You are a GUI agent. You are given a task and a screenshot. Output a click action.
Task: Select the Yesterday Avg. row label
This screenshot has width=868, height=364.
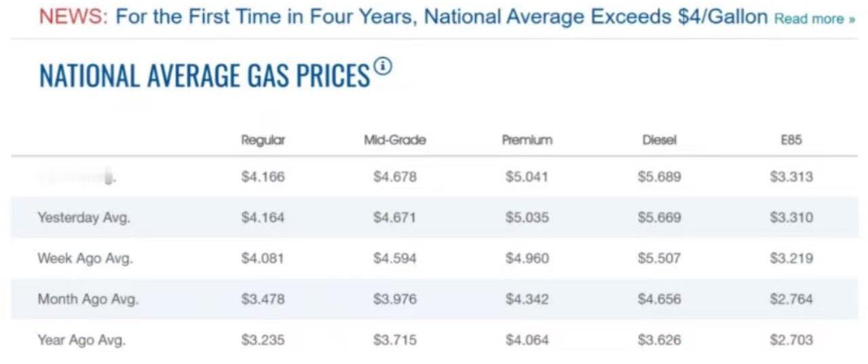(x=83, y=218)
